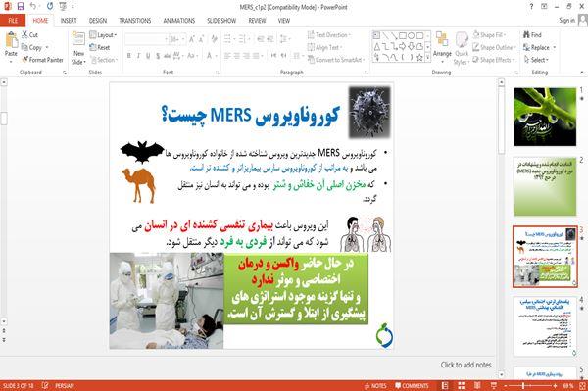Switch to the REVIEW tab

click(x=257, y=21)
